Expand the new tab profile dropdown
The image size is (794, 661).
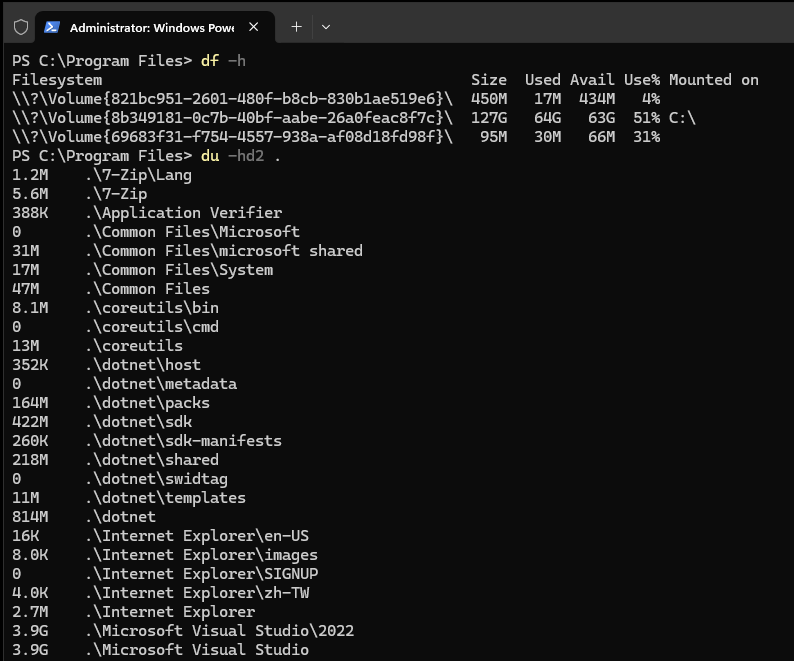(326, 27)
